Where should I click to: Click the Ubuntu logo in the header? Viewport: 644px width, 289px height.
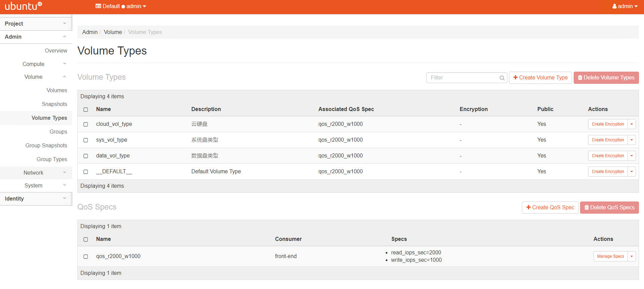(x=23, y=6)
